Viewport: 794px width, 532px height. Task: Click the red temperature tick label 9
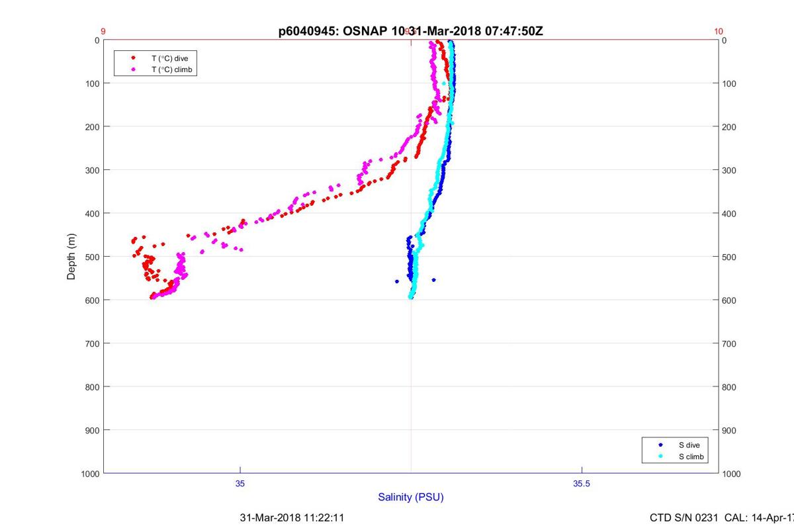pyautogui.click(x=103, y=31)
